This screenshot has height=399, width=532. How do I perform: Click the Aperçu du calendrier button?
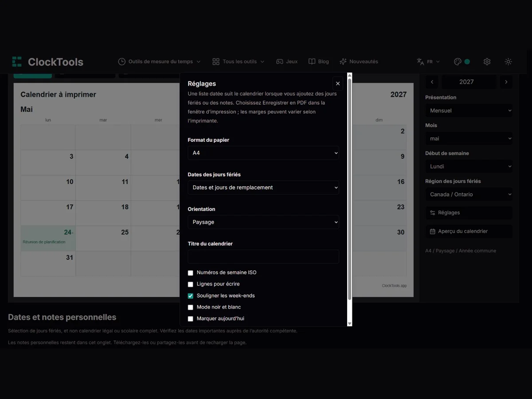coord(469,231)
